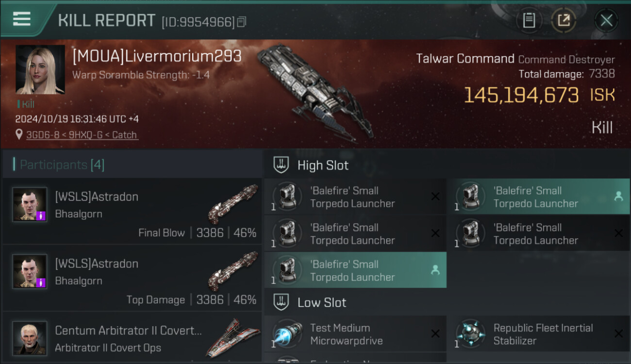Open Livermorium293's character portrait
This screenshot has height=364, width=631.
pos(40,69)
